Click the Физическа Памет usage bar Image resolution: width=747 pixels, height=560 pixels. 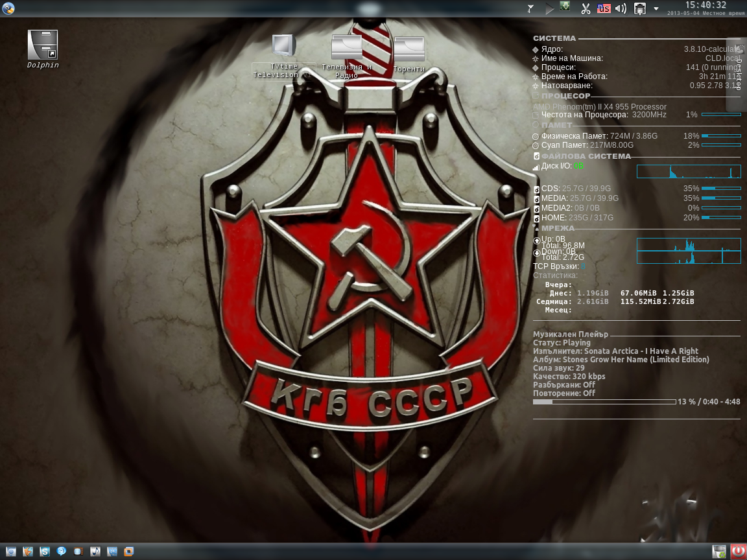[721, 136]
